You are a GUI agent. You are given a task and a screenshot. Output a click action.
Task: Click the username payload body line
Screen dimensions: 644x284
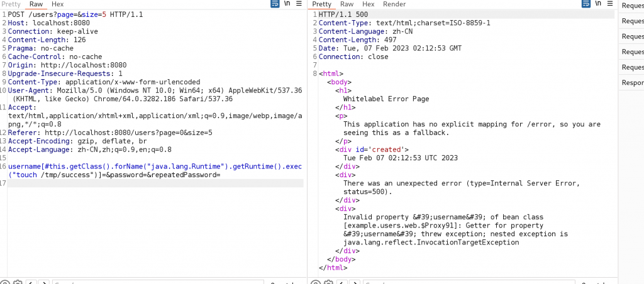click(x=155, y=170)
